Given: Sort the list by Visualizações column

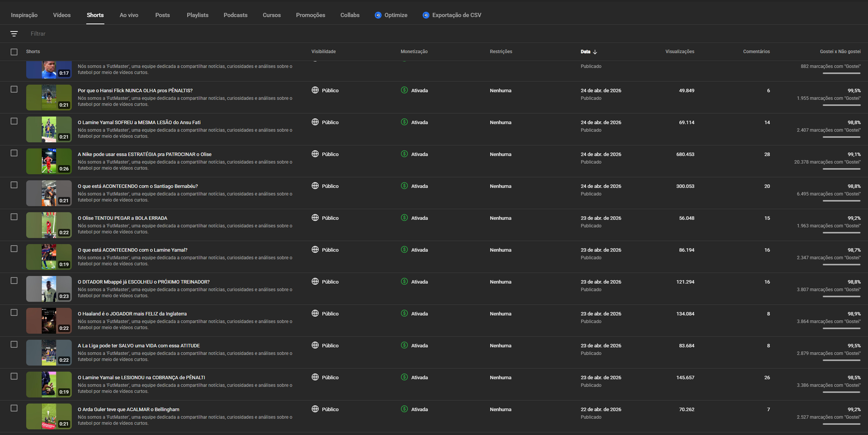Looking at the screenshot, I should (x=679, y=52).
